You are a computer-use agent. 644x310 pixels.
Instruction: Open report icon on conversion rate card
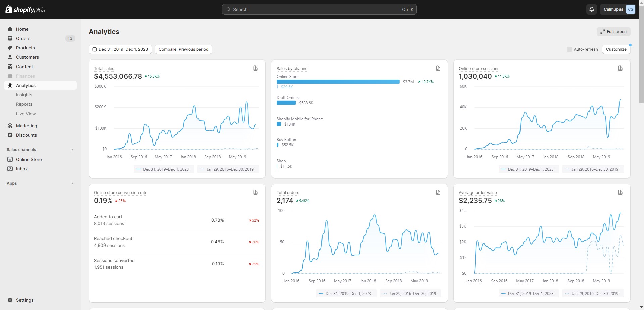[x=255, y=193]
